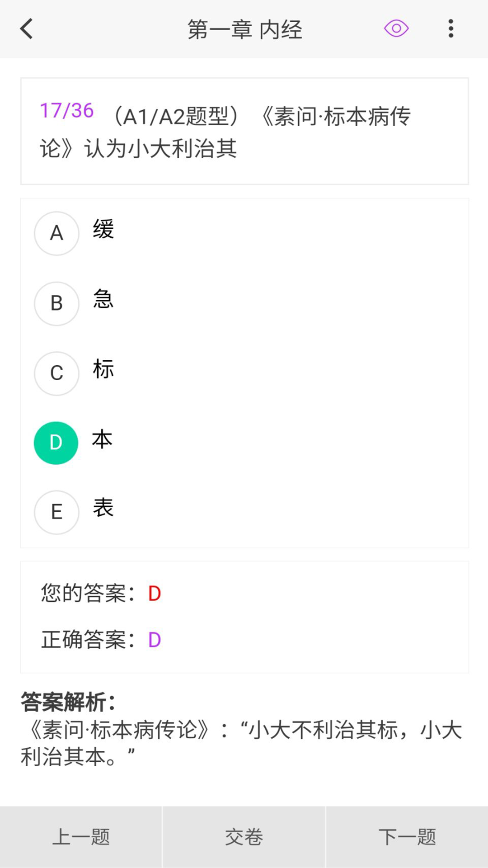Tap the 正确答案 label

[86, 639]
